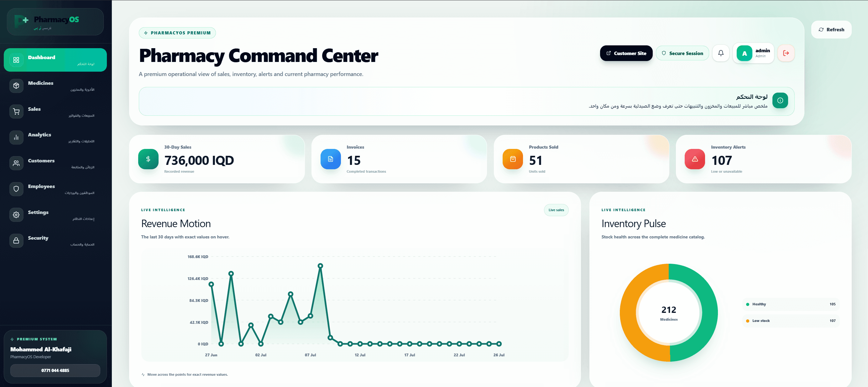Image resolution: width=868 pixels, height=387 pixels.
Task: Click the green info icon in Arabic banner
Action: (780, 100)
